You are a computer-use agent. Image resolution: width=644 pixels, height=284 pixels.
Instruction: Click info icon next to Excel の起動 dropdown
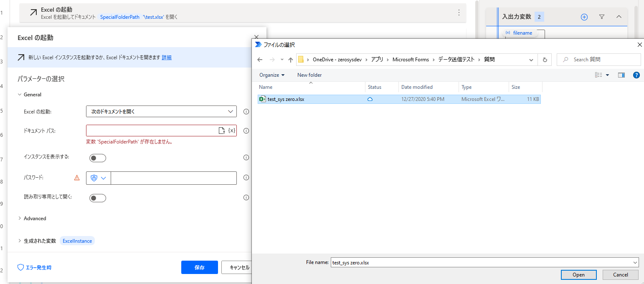246,112
